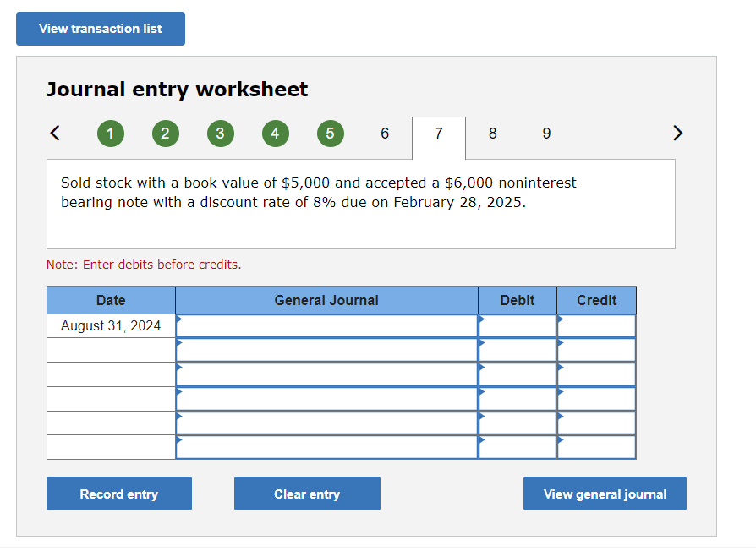Select completed transaction circle 1
This screenshot has width=756, height=551.
[110, 134]
